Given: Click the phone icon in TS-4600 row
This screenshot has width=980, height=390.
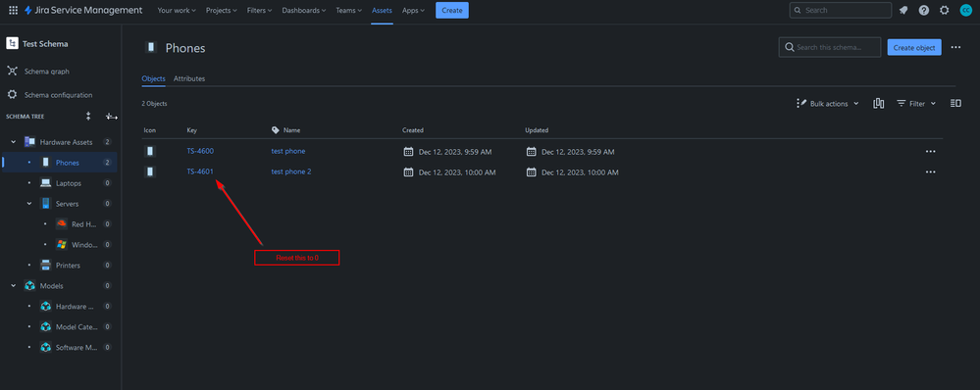Looking at the screenshot, I should [x=150, y=151].
